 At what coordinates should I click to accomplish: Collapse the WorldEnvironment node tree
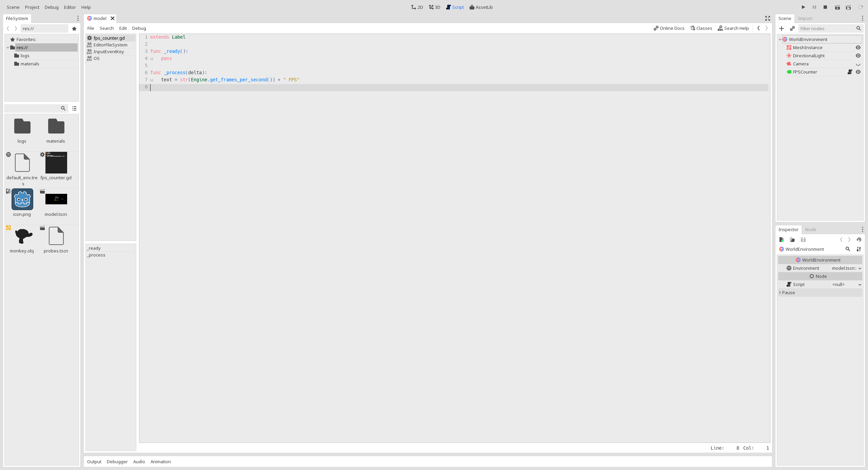tap(780, 39)
